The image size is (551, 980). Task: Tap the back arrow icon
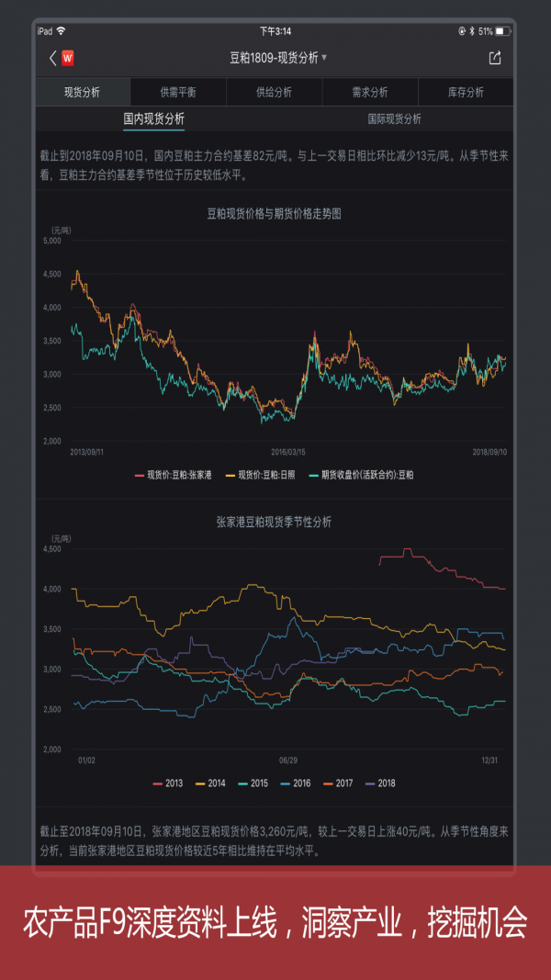[x=52, y=58]
